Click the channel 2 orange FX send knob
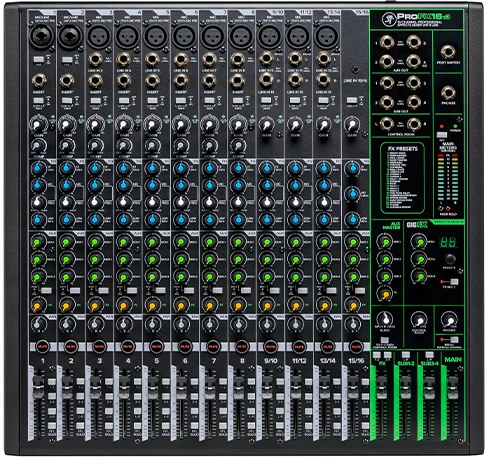Screen dimensions: 488x464 point(66,305)
